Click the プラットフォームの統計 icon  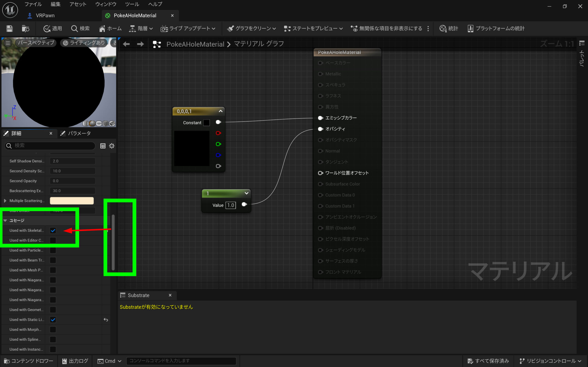pyautogui.click(x=470, y=29)
